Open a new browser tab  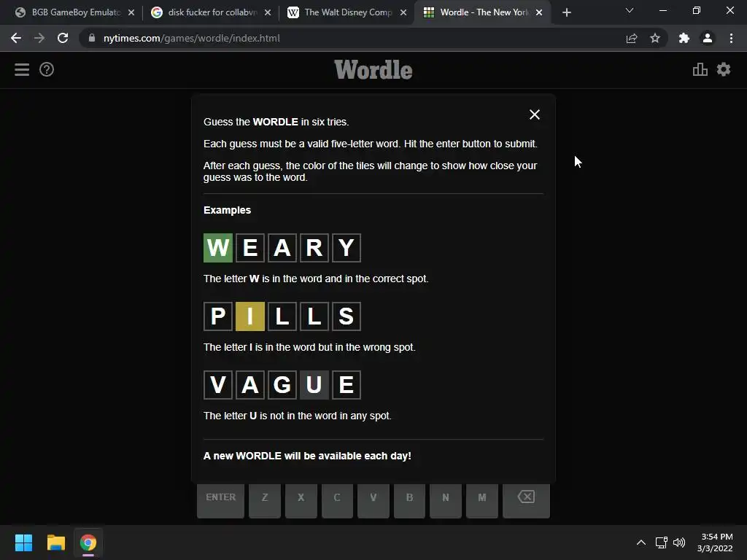click(566, 12)
